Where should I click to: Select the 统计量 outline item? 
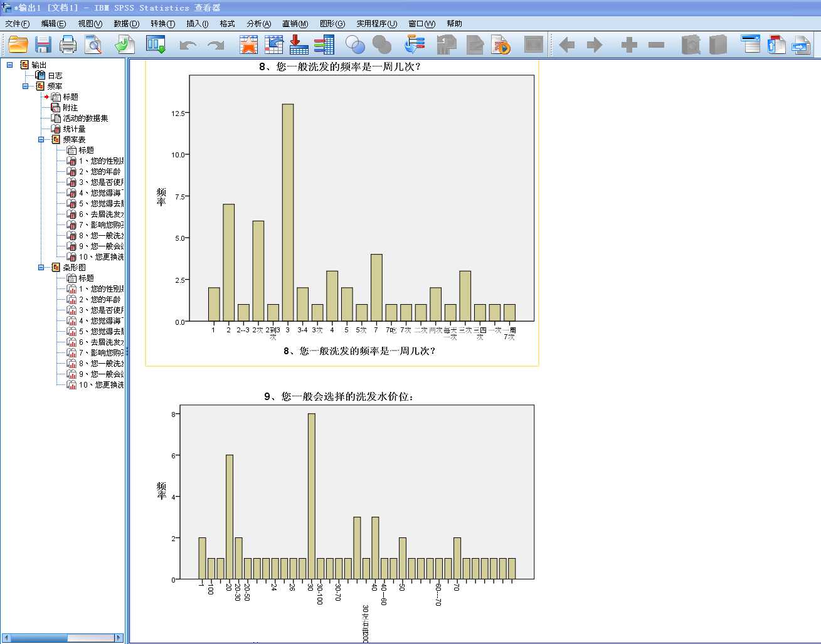(74, 129)
